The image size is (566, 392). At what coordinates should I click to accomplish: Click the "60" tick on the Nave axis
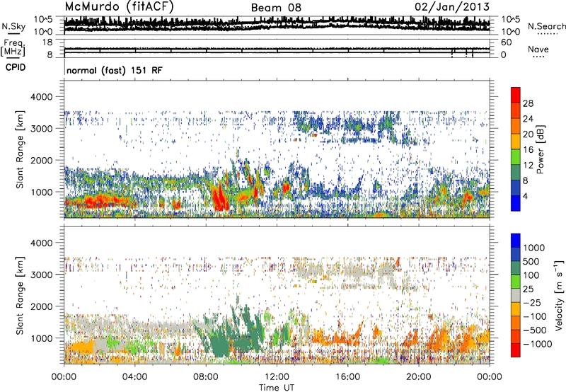point(507,42)
